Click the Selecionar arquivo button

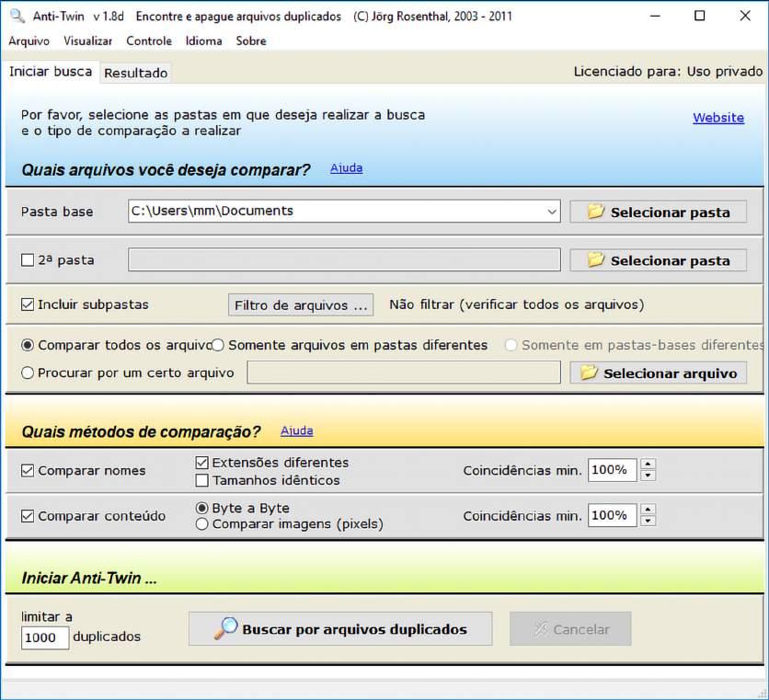pos(659,373)
